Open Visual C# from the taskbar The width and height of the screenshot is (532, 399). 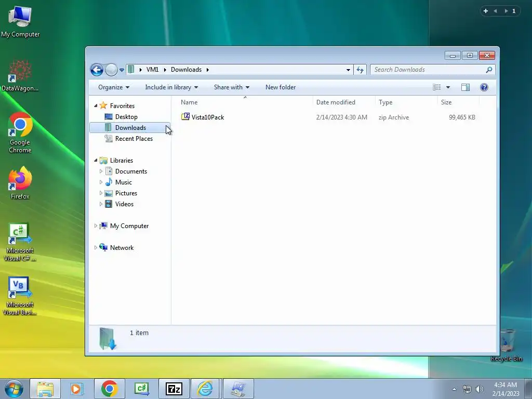(x=141, y=389)
